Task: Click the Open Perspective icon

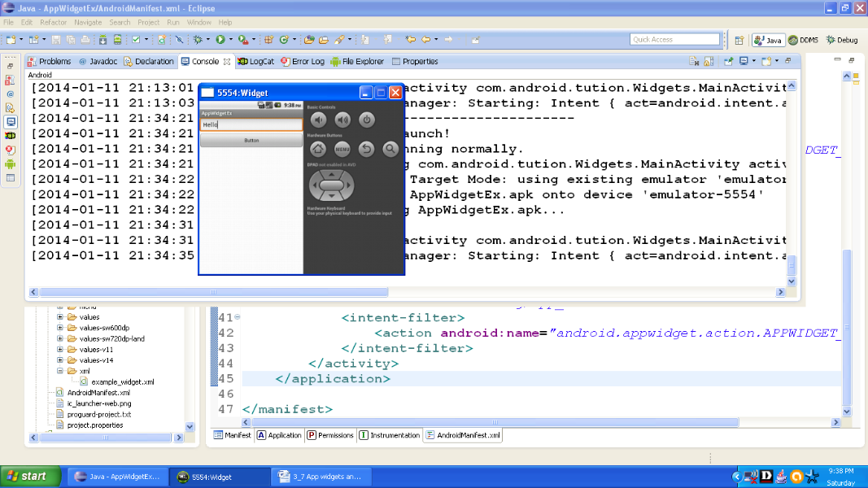Action: click(x=739, y=40)
